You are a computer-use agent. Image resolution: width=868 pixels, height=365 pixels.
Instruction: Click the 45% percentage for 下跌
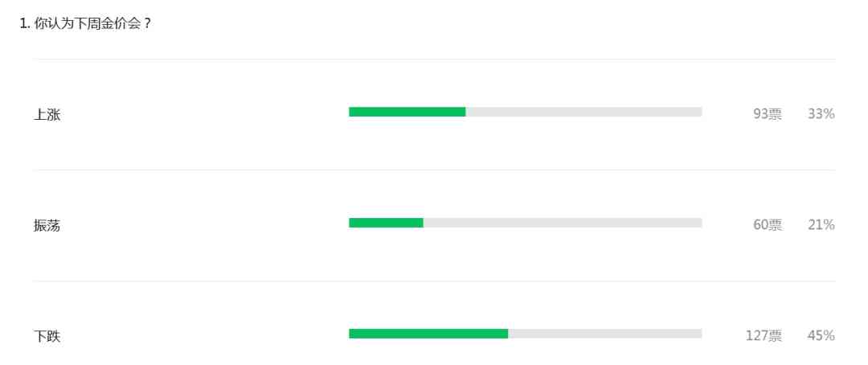tap(821, 336)
